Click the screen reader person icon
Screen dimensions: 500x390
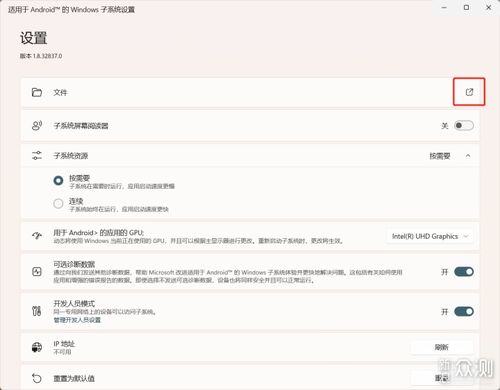coord(37,126)
